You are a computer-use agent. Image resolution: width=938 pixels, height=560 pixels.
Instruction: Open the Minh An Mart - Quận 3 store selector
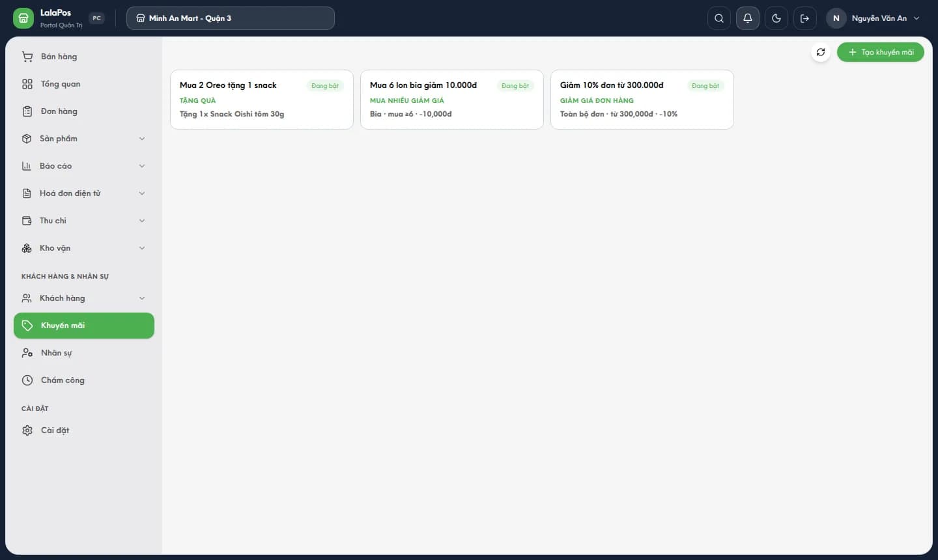231,18
